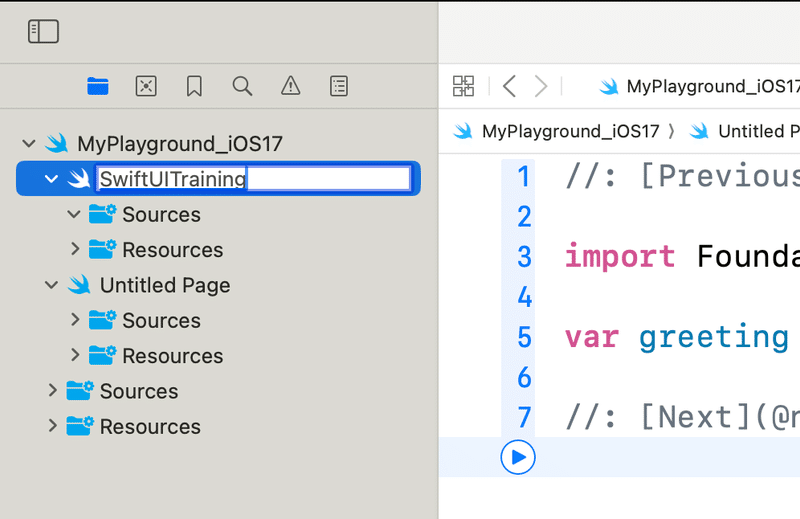
Task: Click the import keyword on line 3
Action: (620, 256)
